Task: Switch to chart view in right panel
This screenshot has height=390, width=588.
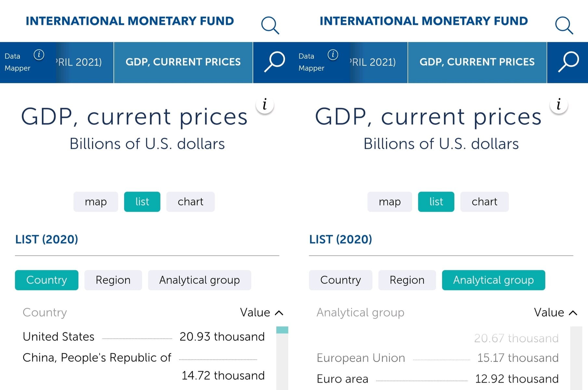Action: (x=484, y=202)
